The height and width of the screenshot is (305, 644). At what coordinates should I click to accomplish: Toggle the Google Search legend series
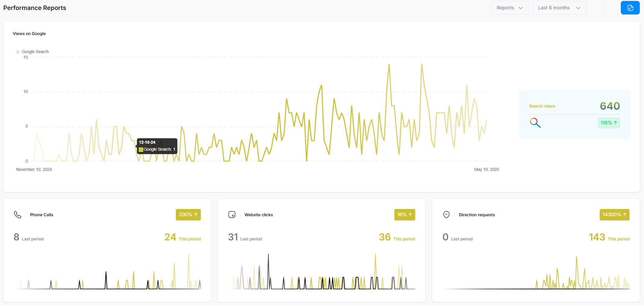32,52
